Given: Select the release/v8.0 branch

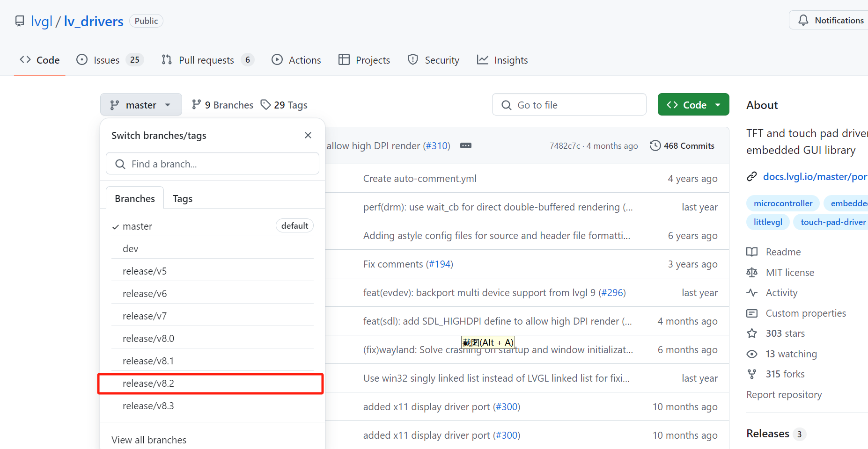Looking at the screenshot, I should (x=212, y=339).
